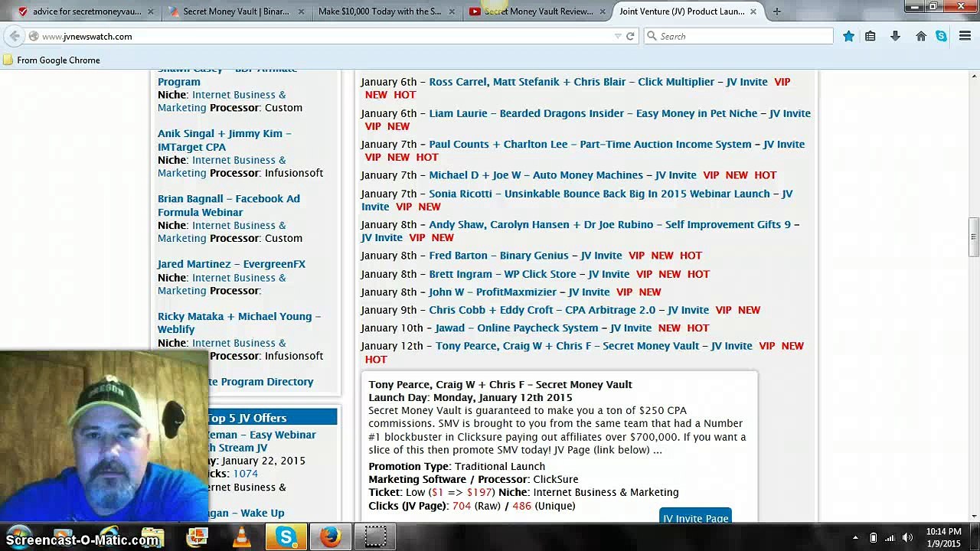Open the new tab plus button
The width and height of the screenshot is (980, 551).
[x=776, y=11]
